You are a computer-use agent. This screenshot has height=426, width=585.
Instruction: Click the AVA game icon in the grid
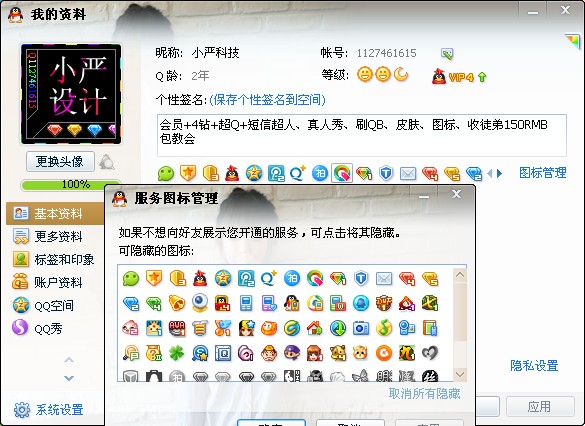pos(176,328)
